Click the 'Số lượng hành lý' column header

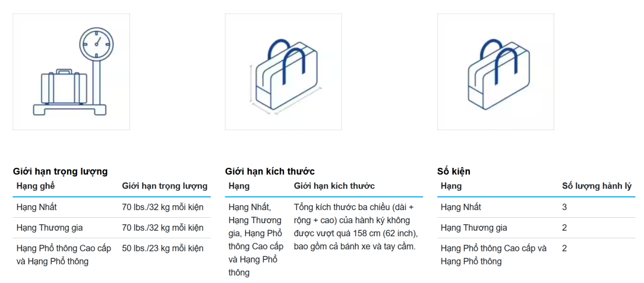pyautogui.click(x=597, y=186)
